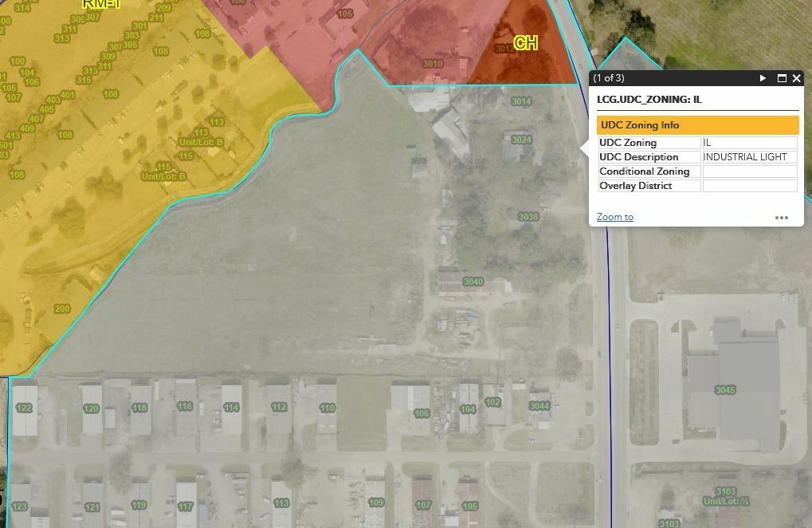Show the next feature in popup
The image size is (812, 528).
click(763, 78)
